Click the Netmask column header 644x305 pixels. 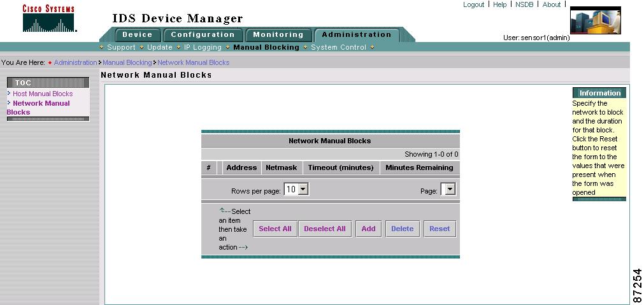click(282, 167)
